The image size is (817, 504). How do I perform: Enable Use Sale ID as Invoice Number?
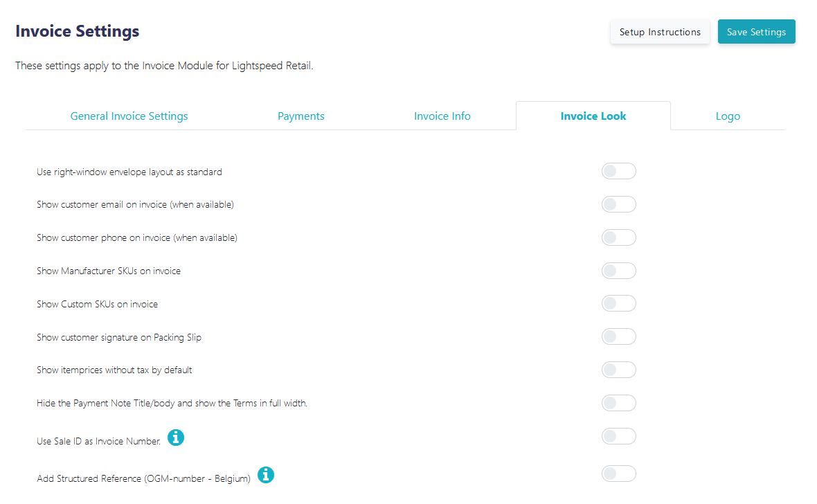(618, 436)
